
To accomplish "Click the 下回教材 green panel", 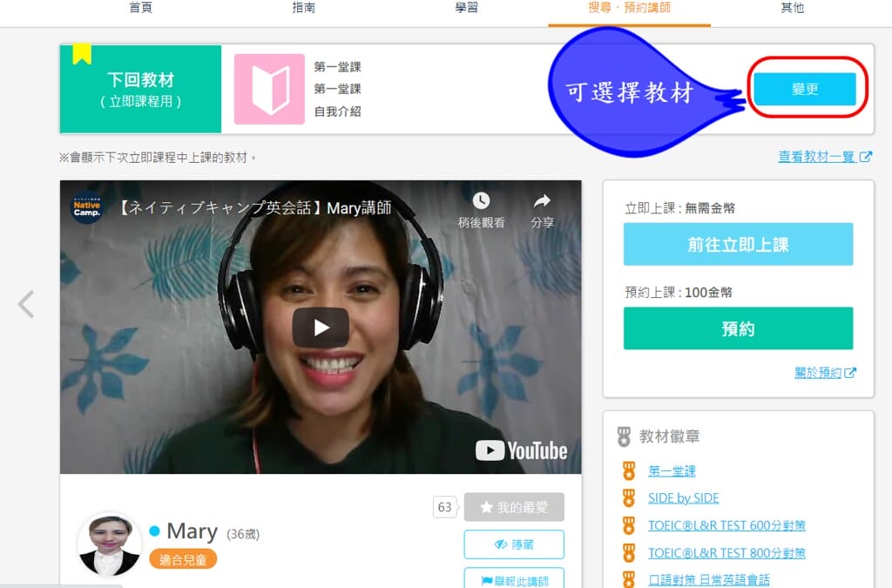I will 140,89.
